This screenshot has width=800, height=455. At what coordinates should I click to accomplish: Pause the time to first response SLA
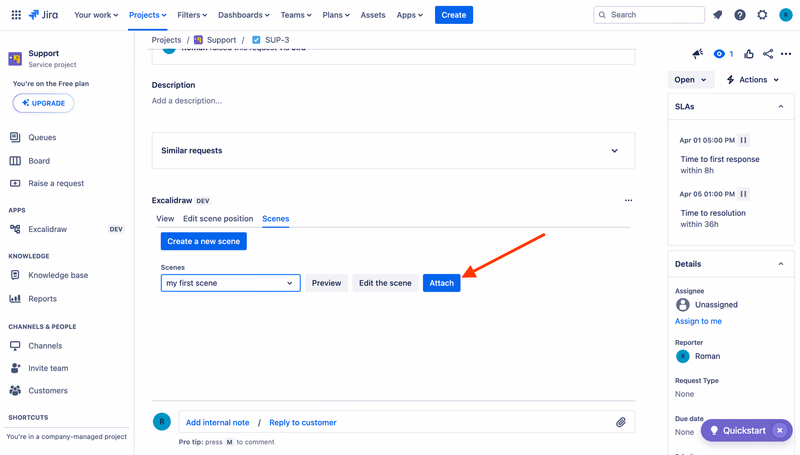pos(743,140)
